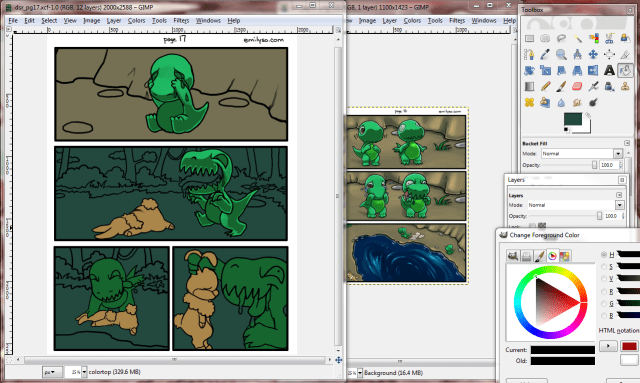Click the dark green foreground color swatch
Viewport: 640px width, 383px height.
pyautogui.click(x=573, y=119)
